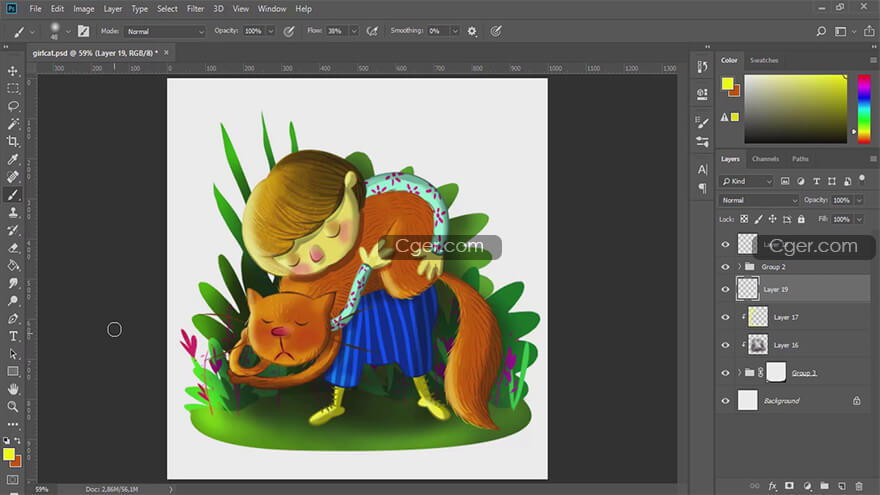Hide the Background layer eye
Image resolution: width=880 pixels, height=495 pixels.
tap(725, 401)
